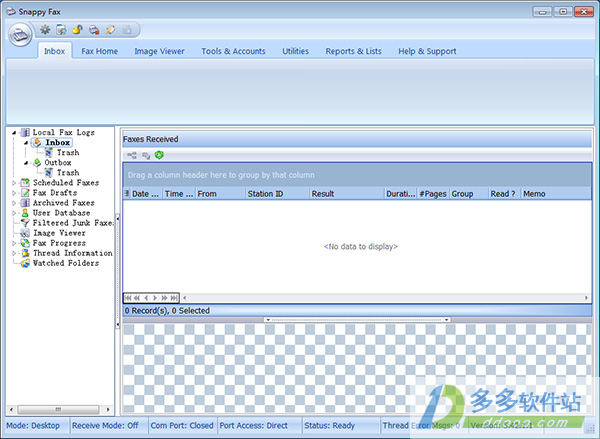Click the greyed-out save icon in quick toolbar

tap(127, 29)
